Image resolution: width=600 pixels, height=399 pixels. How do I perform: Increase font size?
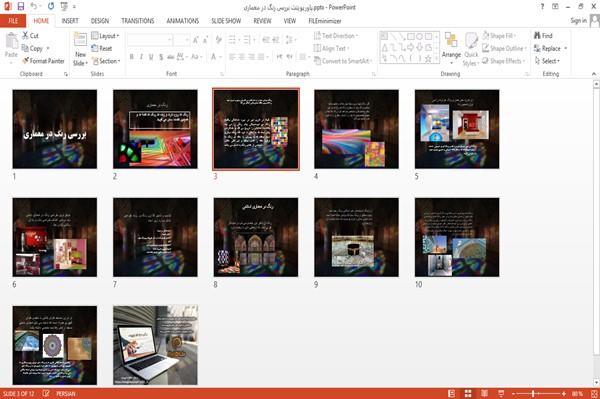(196, 40)
